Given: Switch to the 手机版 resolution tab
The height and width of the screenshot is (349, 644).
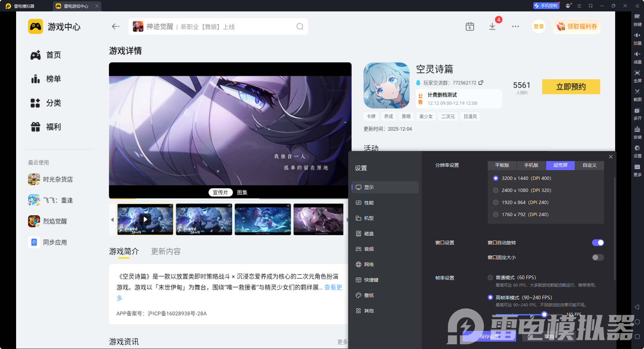Looking at the screenshot, I should pyautogui.click(x=531, y=165).
